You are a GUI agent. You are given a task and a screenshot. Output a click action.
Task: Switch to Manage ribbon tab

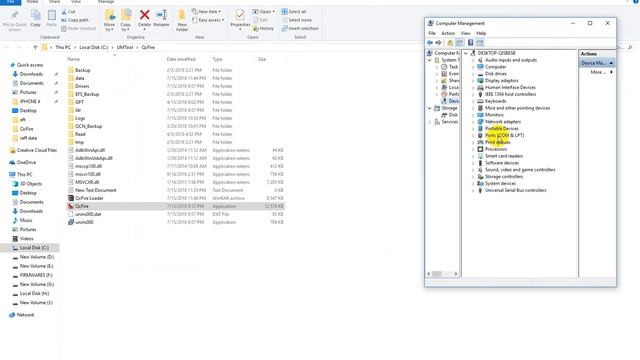pos(106,2)
